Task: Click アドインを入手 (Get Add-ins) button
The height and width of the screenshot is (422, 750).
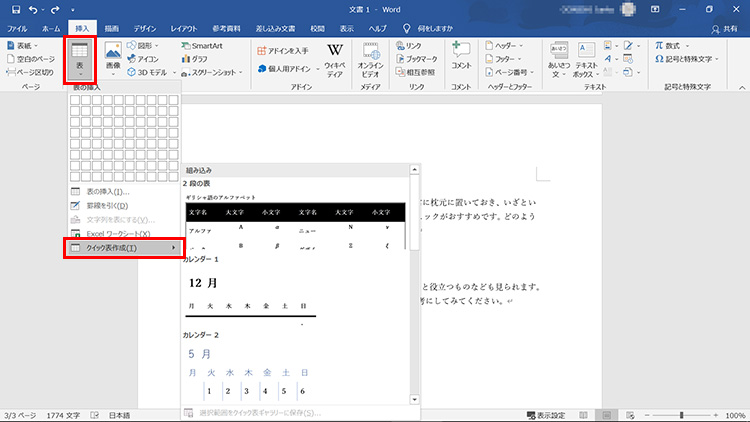Action: (x=282, y=50)
